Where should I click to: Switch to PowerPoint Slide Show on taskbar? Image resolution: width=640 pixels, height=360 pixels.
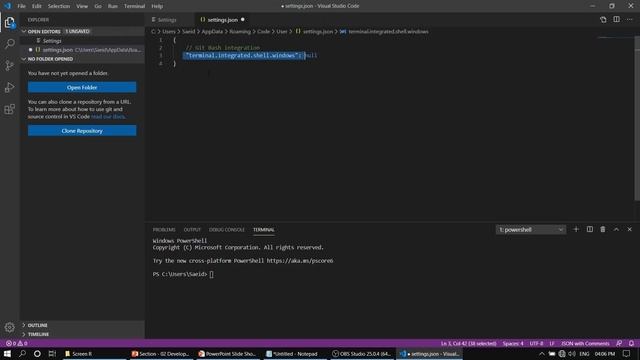pos(229,353)
